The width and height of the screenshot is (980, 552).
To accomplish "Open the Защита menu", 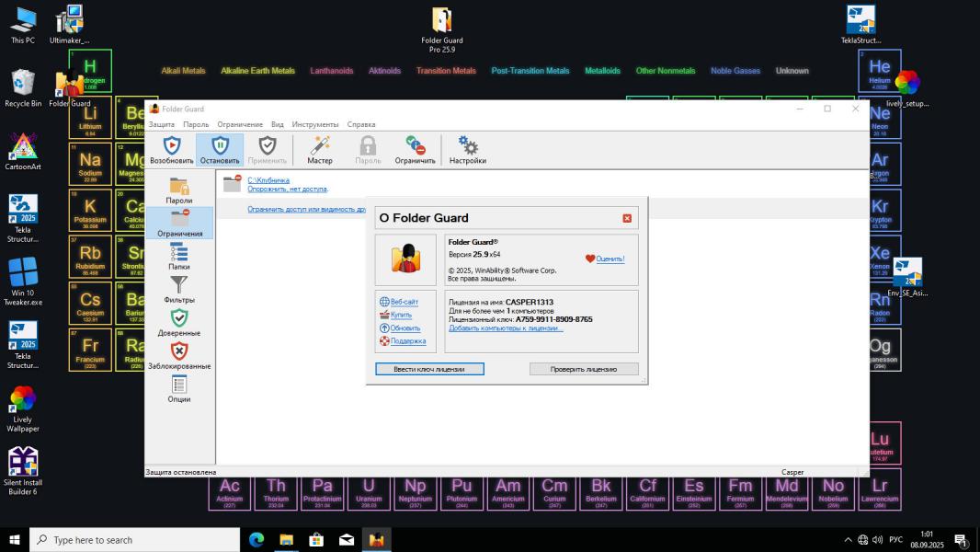I will 161,124.
